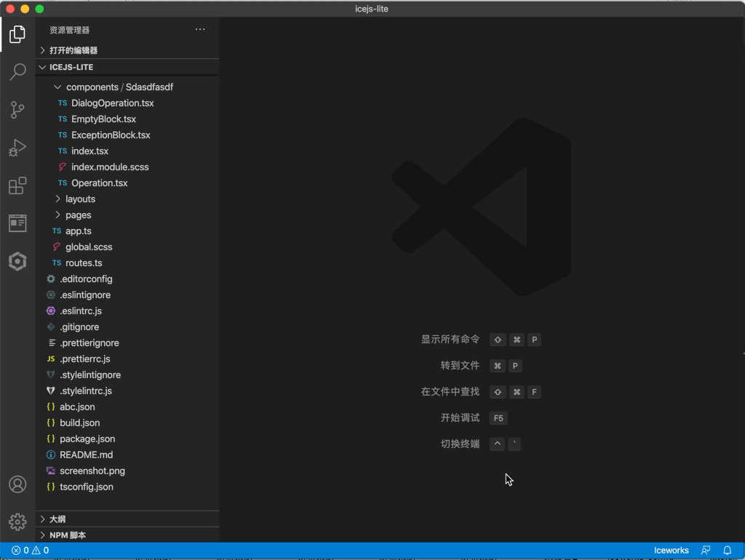Screen dimensions: 745x560
Task: Open DialogOperation.tsx file
Action: pos(112,103)
